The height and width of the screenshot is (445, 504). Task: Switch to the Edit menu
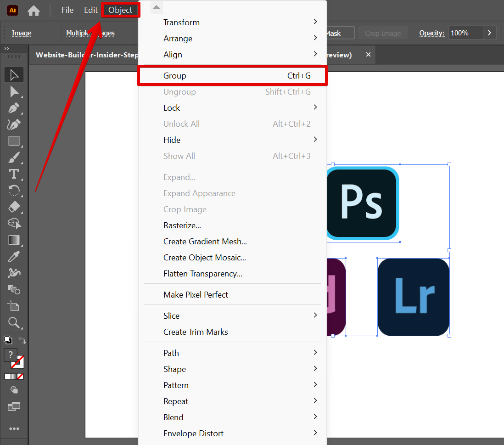(x=90, y=10)
